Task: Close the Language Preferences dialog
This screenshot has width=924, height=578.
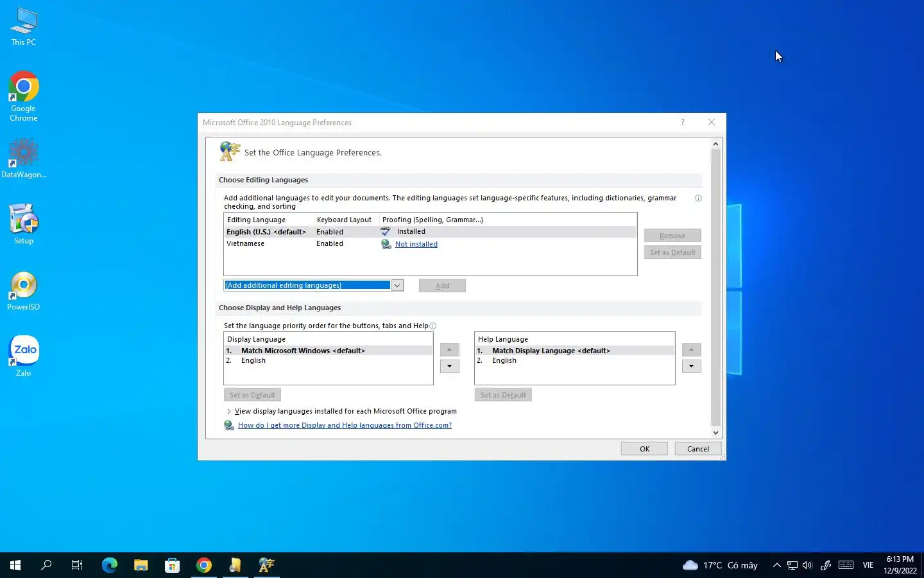Action: (712, 122)
